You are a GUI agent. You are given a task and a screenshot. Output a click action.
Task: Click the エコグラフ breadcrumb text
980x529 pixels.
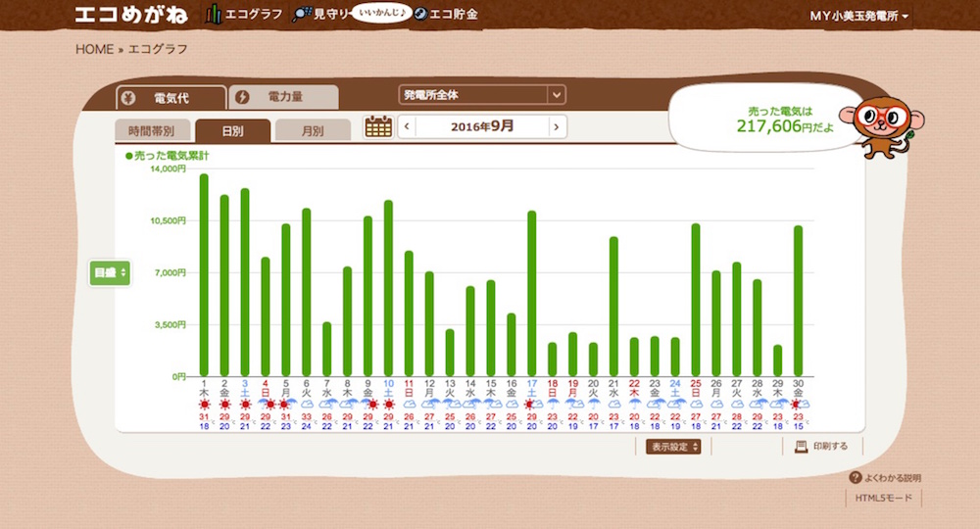pyautogui.click(x=158, y=49)
